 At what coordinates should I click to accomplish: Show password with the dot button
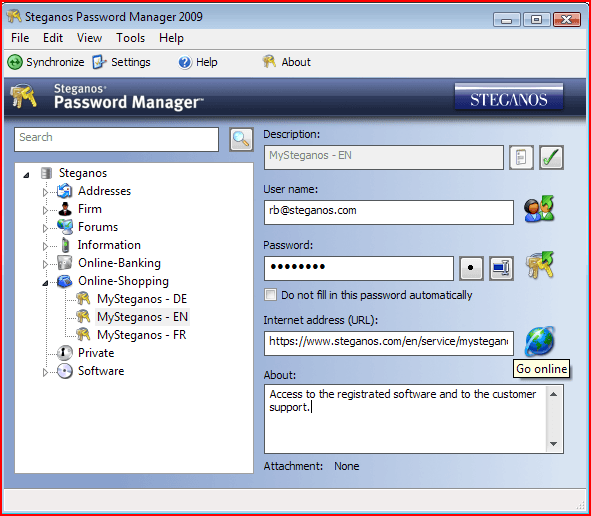coord(471,268)
